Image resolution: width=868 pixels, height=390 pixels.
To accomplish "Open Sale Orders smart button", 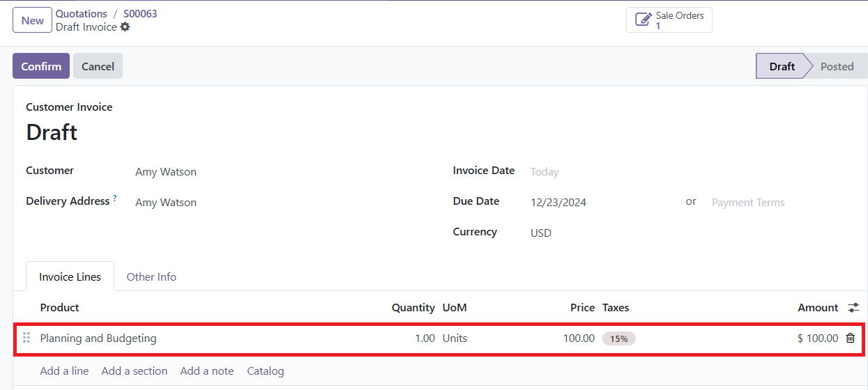I will pos(669,20).
